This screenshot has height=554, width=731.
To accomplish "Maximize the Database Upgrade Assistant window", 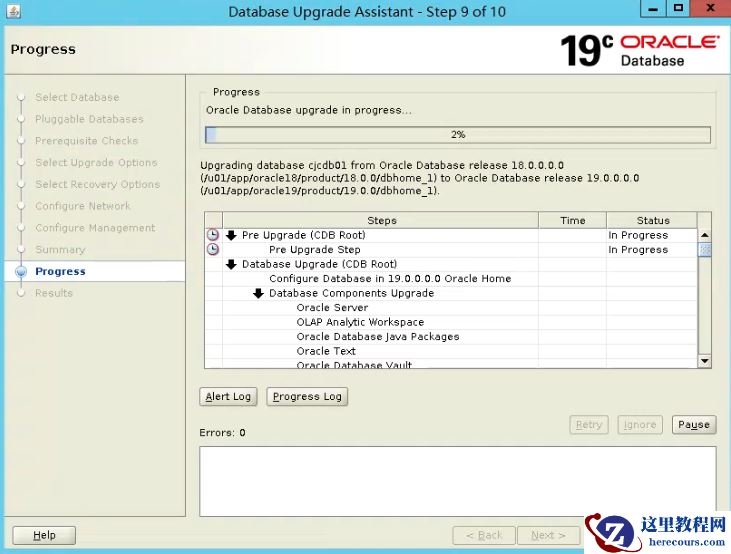I will [678, 9].
